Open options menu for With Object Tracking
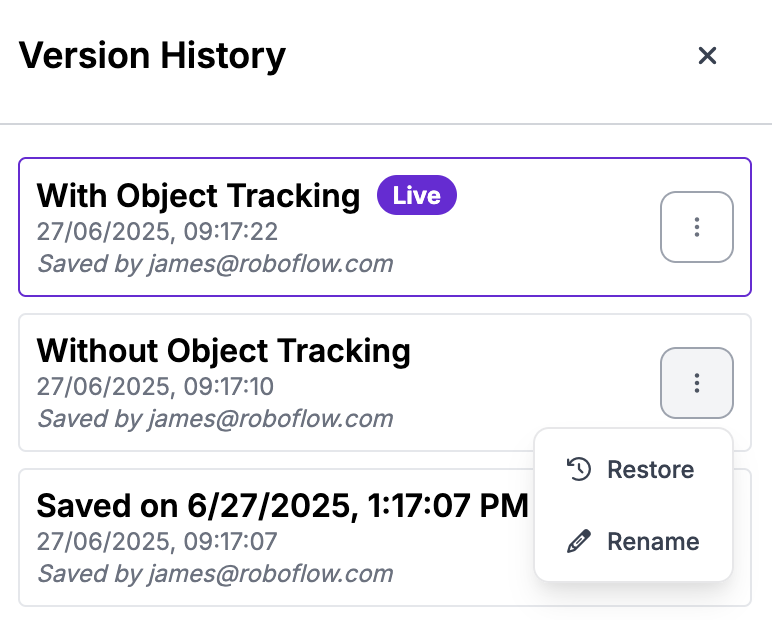Image resolution: width=772 pixels, height=620 pixels. point(697,227)
